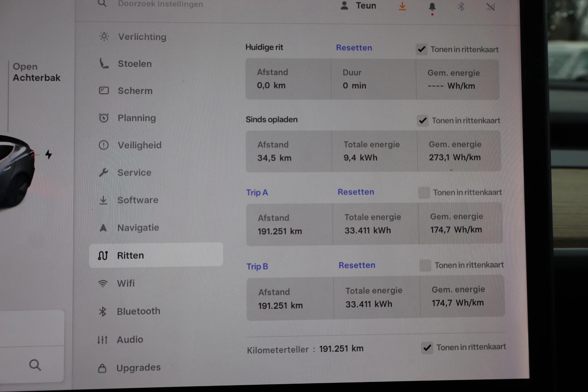Uncheck Tonen in rittenkaart for Huidige rit
Image resolution: width=588 pixels, height=392 pixels.
[421, 49]
